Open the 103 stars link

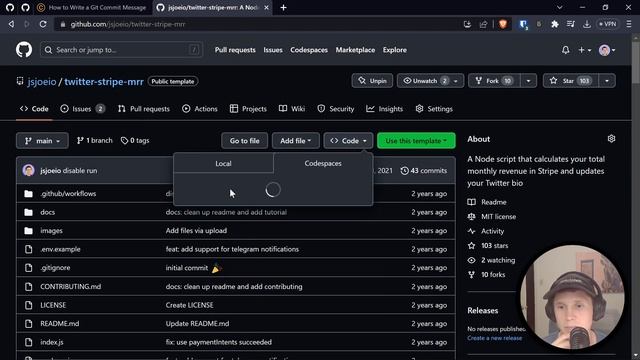point(488,246)
